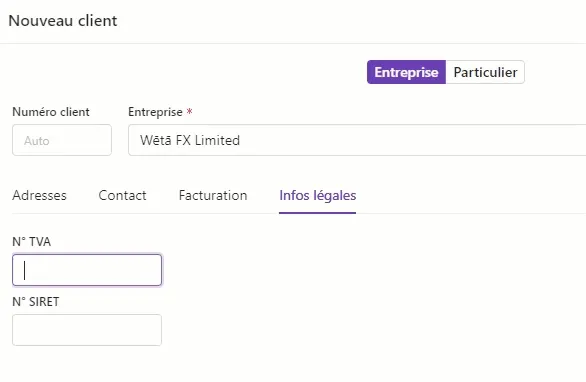Focus the N° TVA input field
The image size is (586, 382).
87,270
